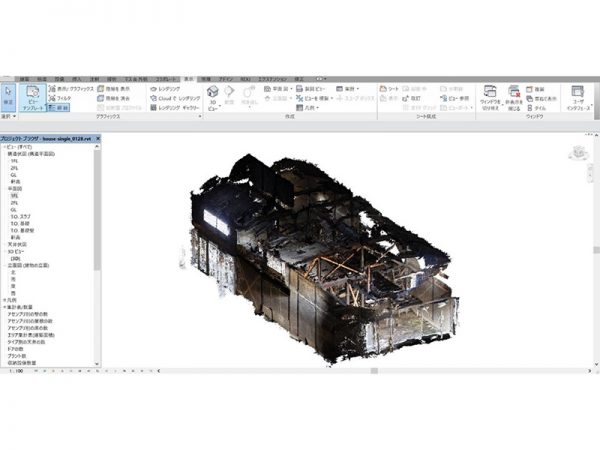Viewport: 600px width, 450px height.
Task: Click Project Browser vertical scrollbar
Action: (x=97, y=210)
